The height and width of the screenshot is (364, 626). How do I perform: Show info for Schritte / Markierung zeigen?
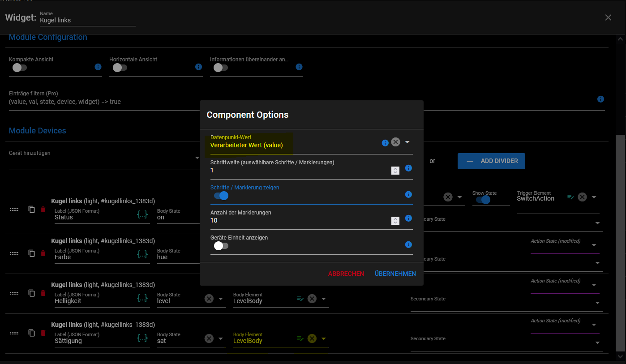coord(408,194)
